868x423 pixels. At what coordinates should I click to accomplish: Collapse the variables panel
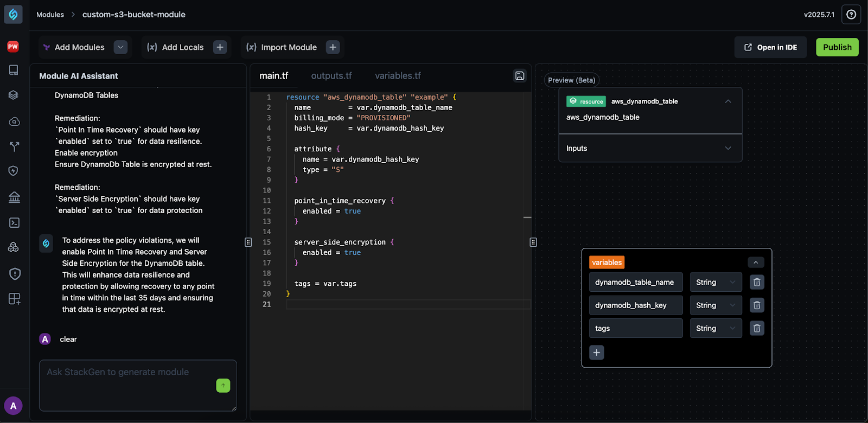pyautogui.click(x=756, y=262)
